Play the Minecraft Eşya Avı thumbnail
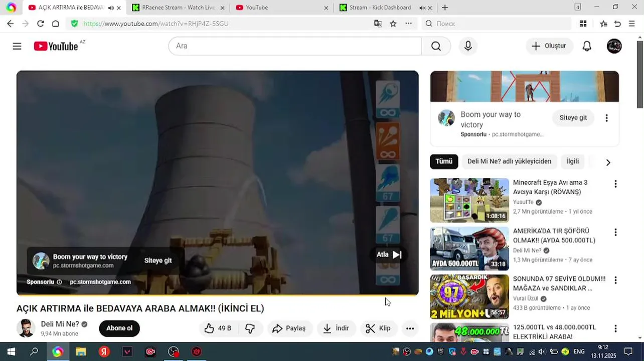Viewport: 644px width, 361px height. pos(469,201)
